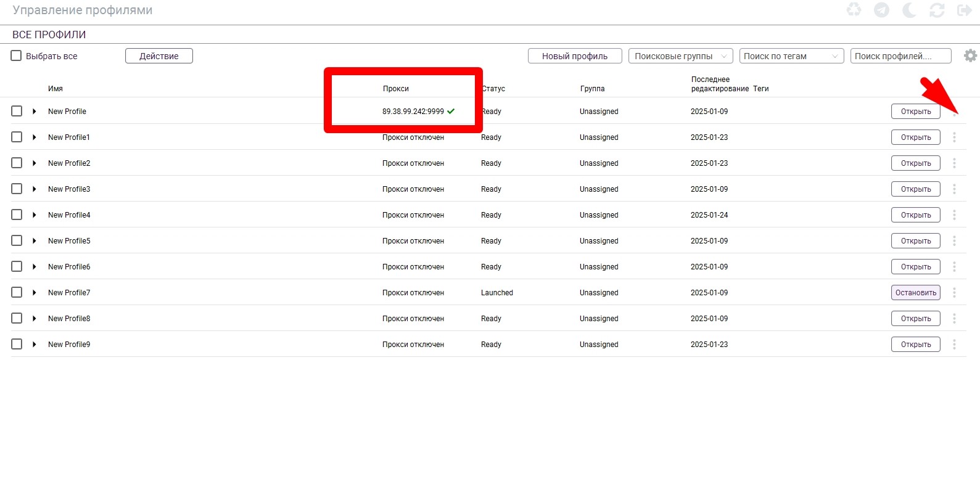Select checkbox for New Profile4
This screenshot has width=980, height=503.
17,215
